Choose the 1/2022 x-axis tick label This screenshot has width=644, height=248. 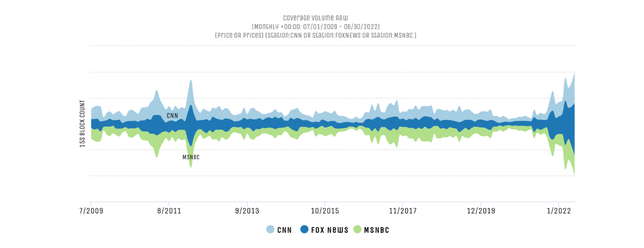point(558,211)
